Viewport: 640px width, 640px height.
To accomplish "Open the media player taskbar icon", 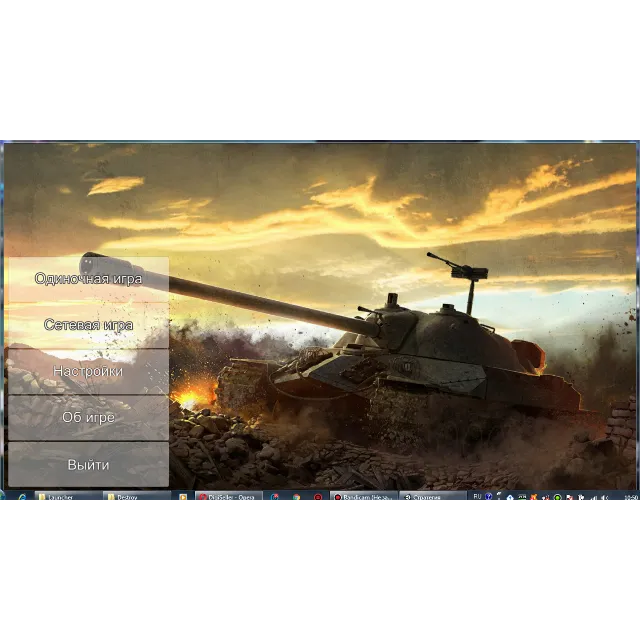I will click(183, 496).
